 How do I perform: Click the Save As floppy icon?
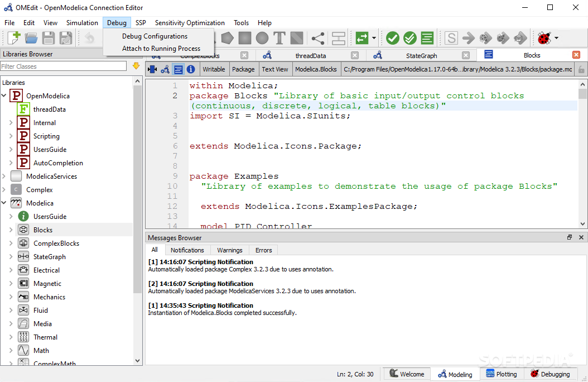click(x=66, y=38)
